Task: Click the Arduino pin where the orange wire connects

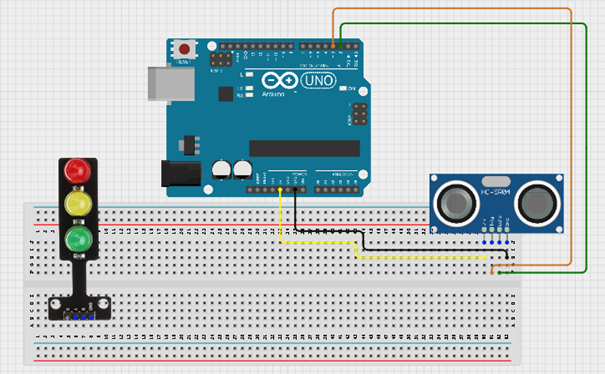Action: 333,46
